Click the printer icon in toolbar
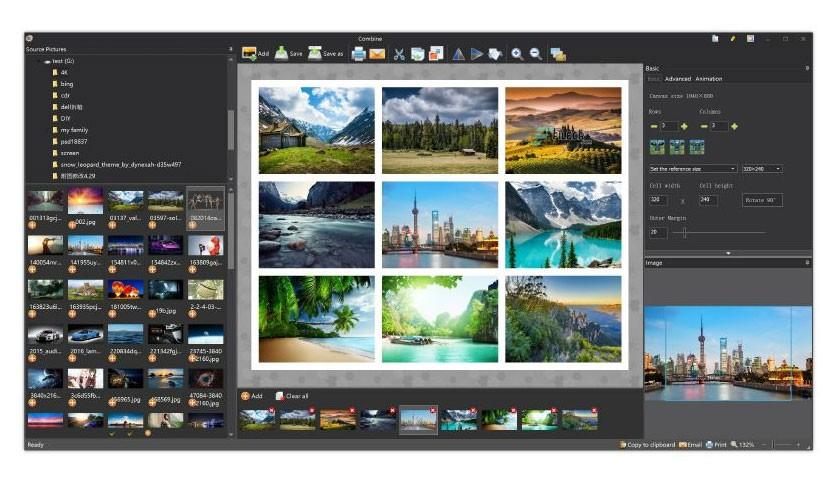 click(x=358, y=54)
